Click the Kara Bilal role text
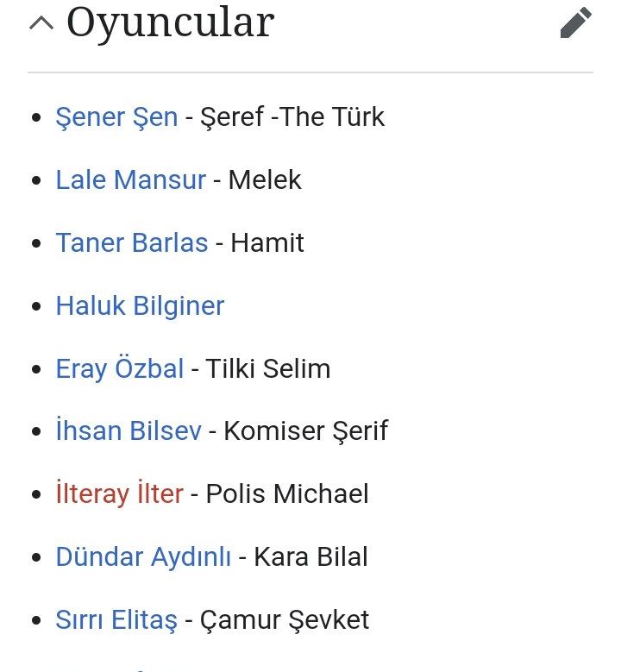The width and height of the screenshot is (621, 672). coord(310,556)
